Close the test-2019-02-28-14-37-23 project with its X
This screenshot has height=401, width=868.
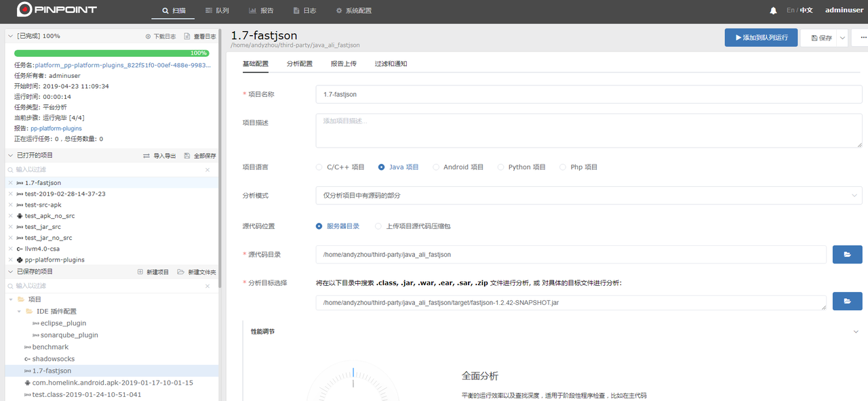[10, 194]
